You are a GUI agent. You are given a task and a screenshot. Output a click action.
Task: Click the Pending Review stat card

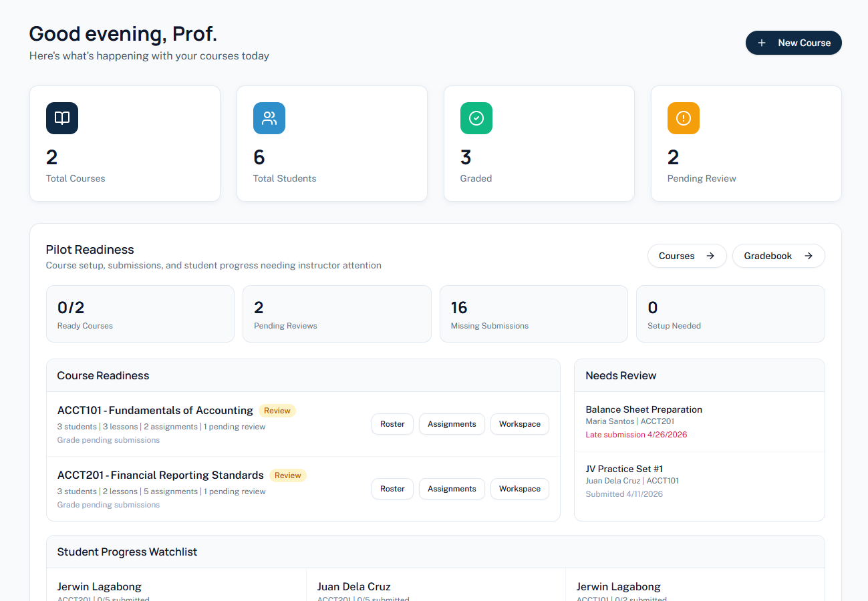(x=746, y=144)
